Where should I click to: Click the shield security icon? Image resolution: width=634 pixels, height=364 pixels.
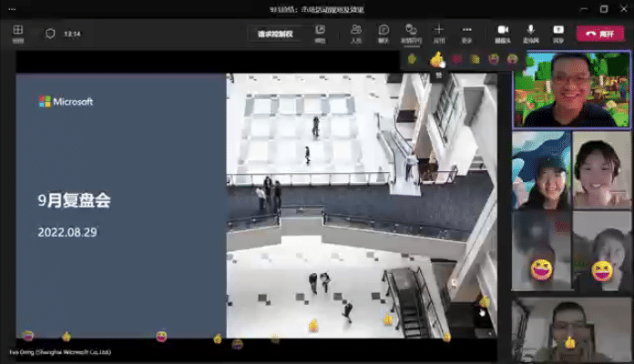(50, 34)
